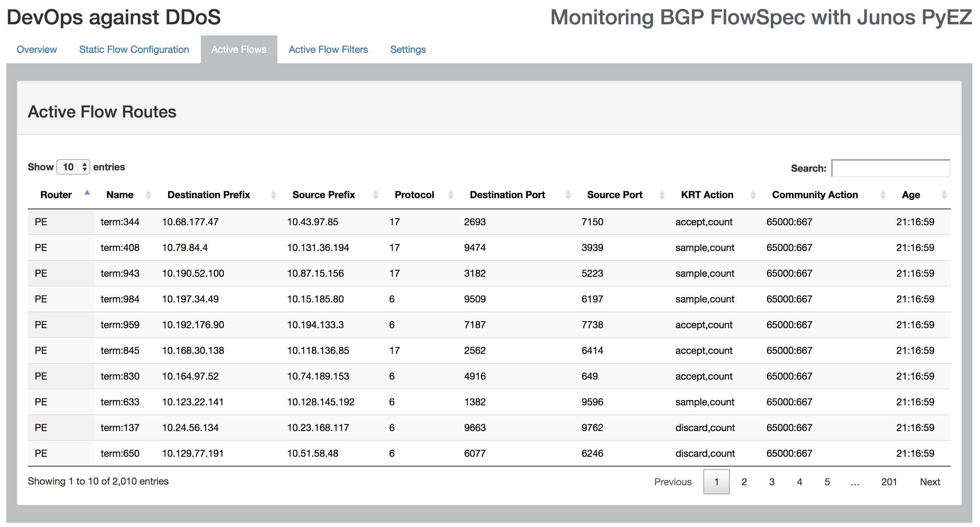Sort by Protocol column icon
This screenshot has height=527, width=980.
tap(450, 195)
